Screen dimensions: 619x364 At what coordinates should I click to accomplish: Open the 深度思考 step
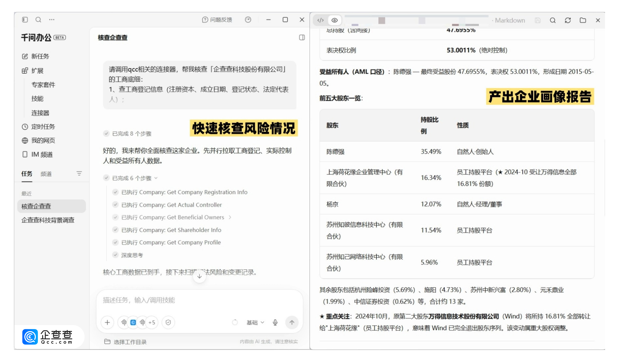tap(127, 255)
